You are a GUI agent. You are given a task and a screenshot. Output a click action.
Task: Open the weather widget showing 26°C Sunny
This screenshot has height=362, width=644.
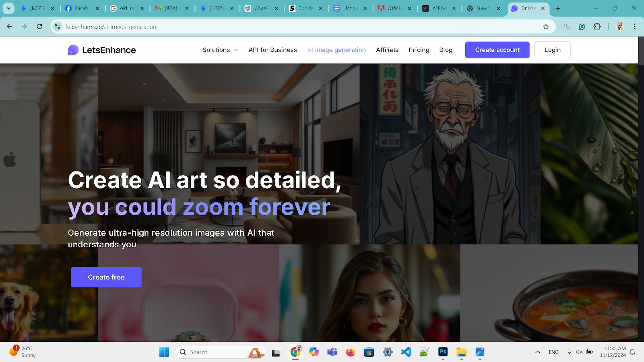[x=23, y=352]
